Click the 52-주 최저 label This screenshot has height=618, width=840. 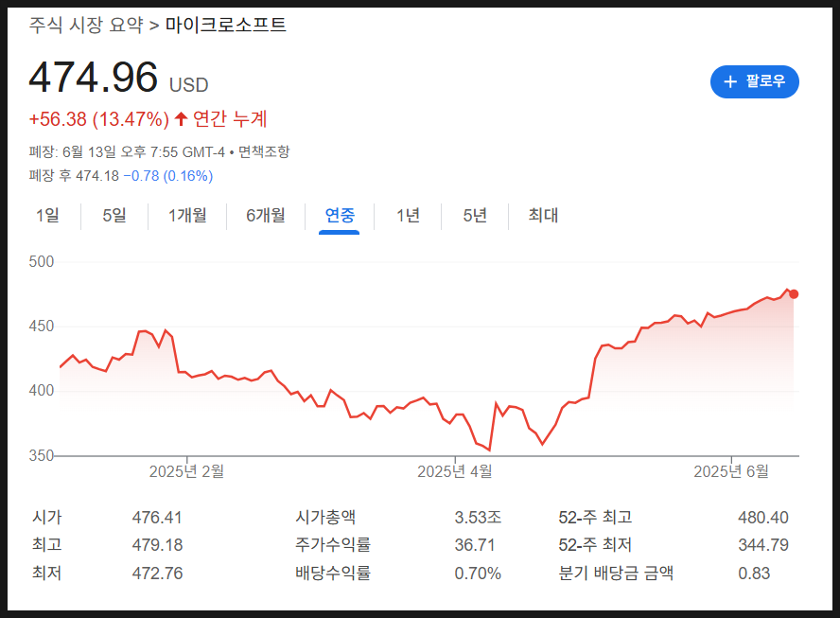click(595, 545)
